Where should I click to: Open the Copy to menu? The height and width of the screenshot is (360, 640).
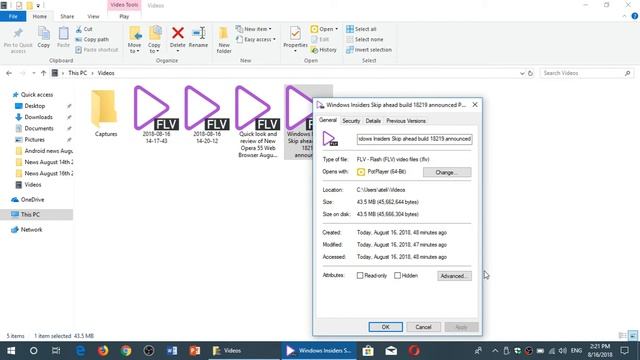pos(154,40)
